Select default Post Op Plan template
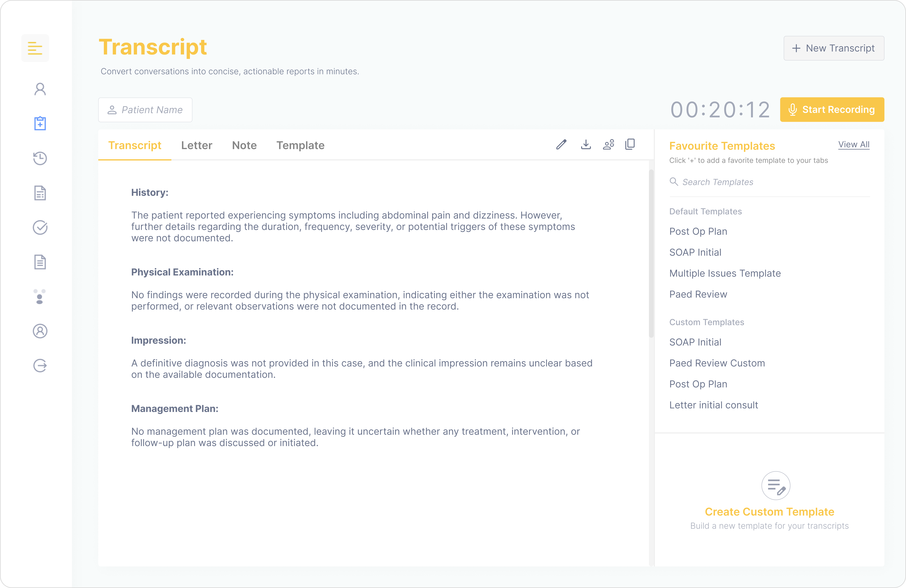 [x=698, y=231]
